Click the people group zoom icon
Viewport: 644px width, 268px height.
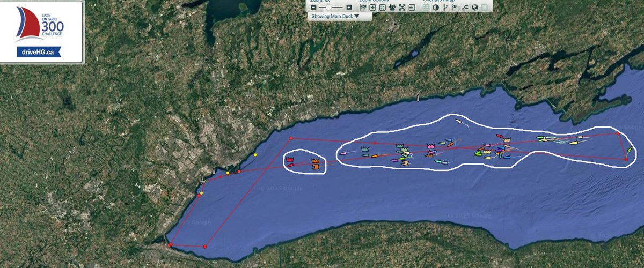pyautogui.click(x=392, y=8)
